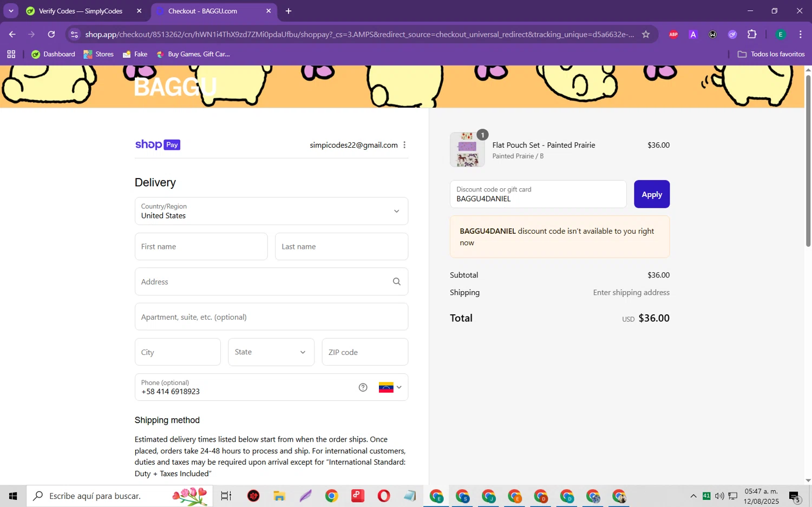The height and width of the screenshot is (507, 812).
Task: Go forward in browser history
Action: point(31,34)
